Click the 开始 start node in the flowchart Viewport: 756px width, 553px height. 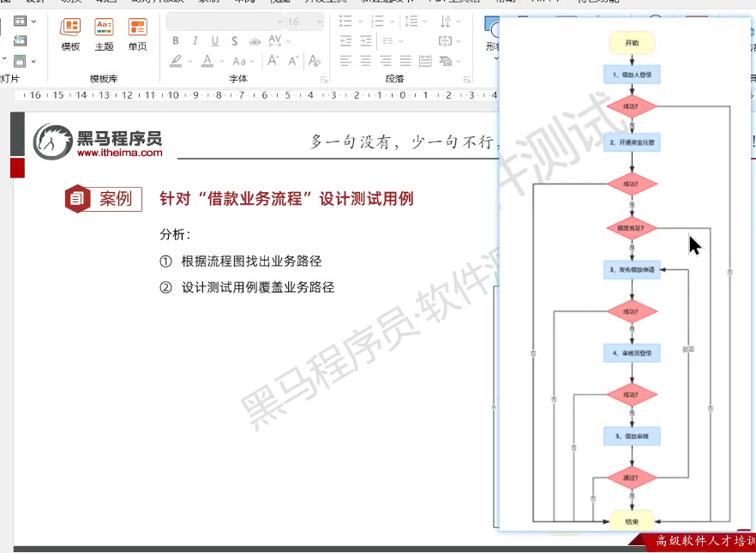tap(632, 43)
